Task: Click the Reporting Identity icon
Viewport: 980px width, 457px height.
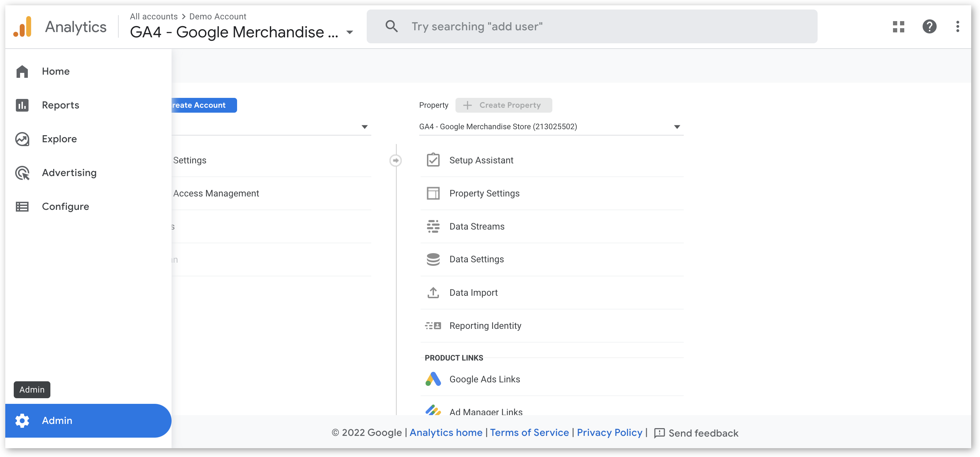Action: point(433,325)
